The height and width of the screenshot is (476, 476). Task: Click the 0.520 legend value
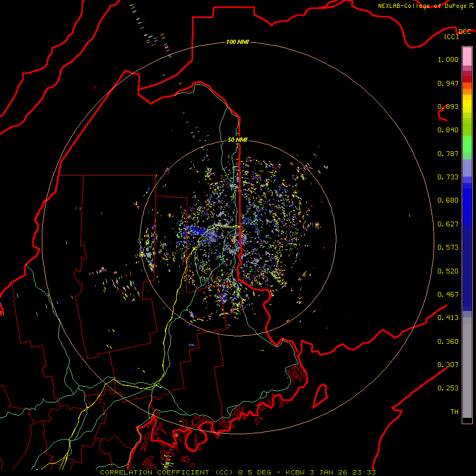pos(448,271)
